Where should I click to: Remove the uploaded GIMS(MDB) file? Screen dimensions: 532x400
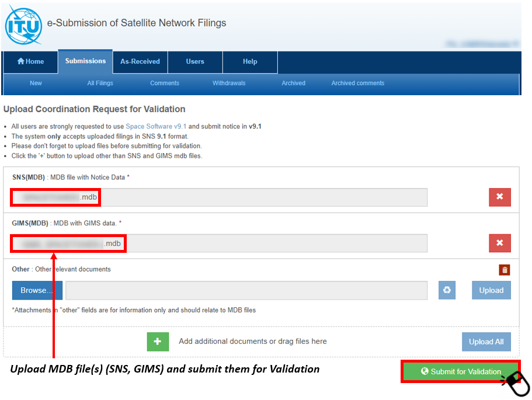pos(500,243)
